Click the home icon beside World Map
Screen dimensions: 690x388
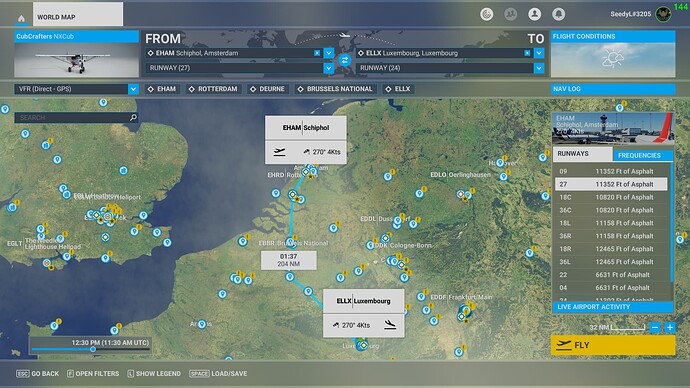[21, 18]
